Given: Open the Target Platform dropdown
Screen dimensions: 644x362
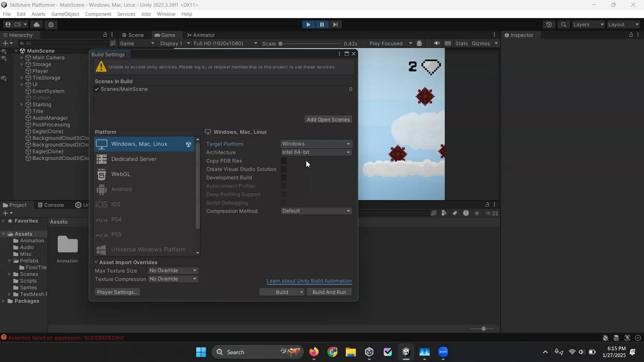Looking at the screenshot, I should (x=316, y=144).
